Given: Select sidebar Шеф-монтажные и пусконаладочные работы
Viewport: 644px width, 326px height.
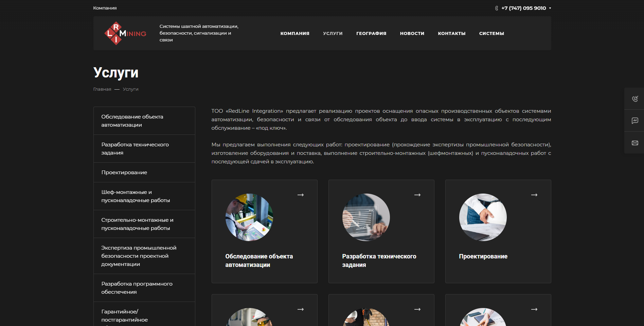Looking at the screenshot, I should [144, 196].
